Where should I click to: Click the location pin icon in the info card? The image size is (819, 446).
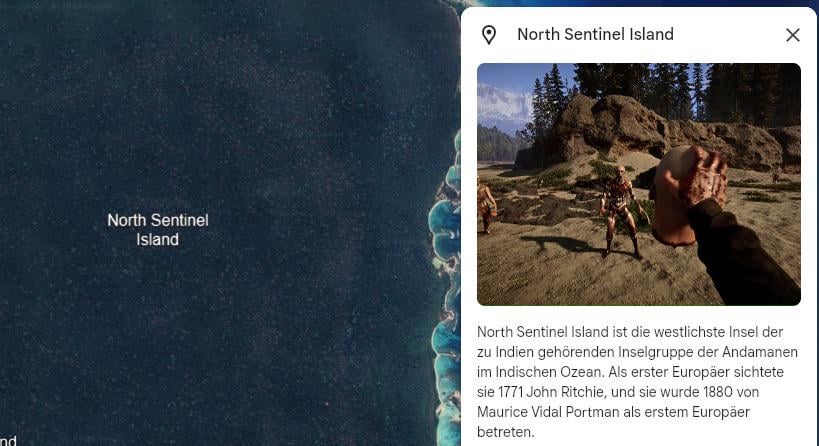pos(488,35)
